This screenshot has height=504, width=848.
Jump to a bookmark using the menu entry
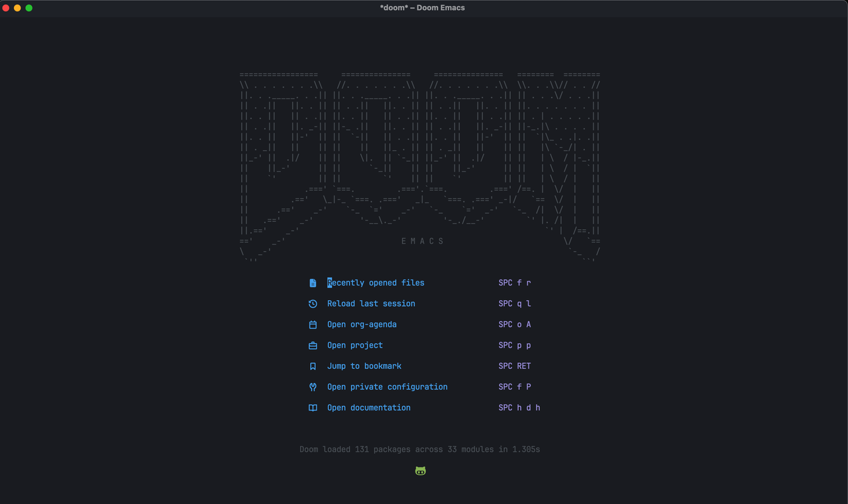click(x=364, y=366)
